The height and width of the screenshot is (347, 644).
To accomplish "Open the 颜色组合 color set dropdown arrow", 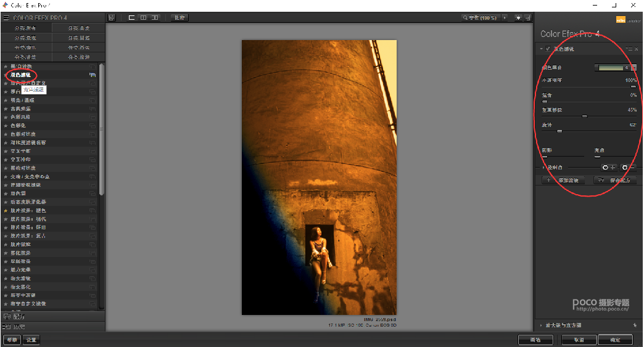I will 634,68.
